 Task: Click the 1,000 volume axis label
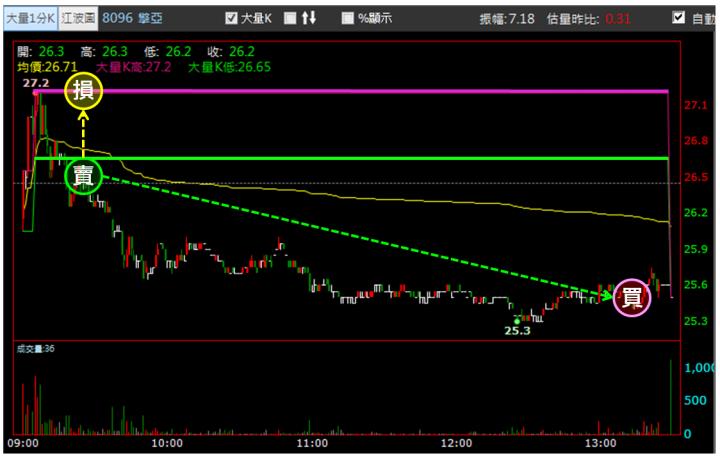[700, 368]
